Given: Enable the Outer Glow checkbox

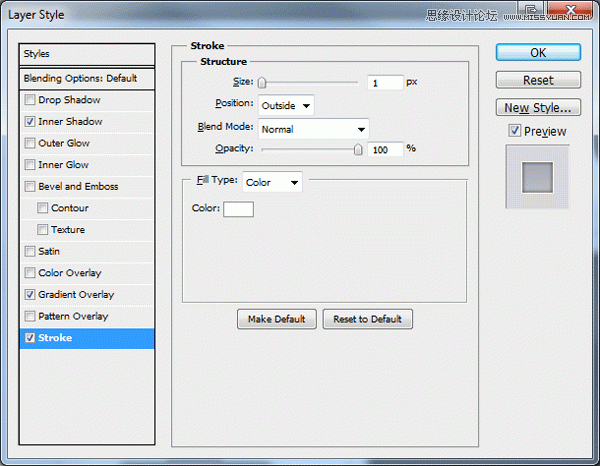Looking at the screenshot, I should 29,143.
